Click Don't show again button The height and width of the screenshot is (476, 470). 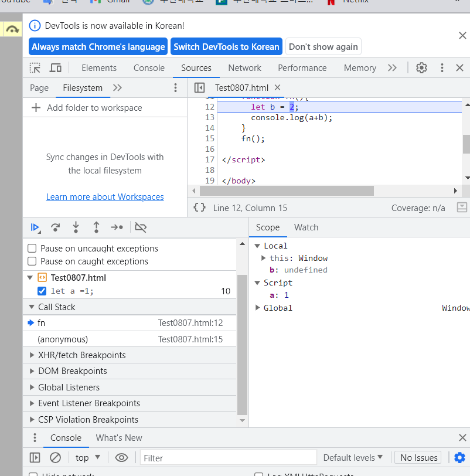pos(323,46)
